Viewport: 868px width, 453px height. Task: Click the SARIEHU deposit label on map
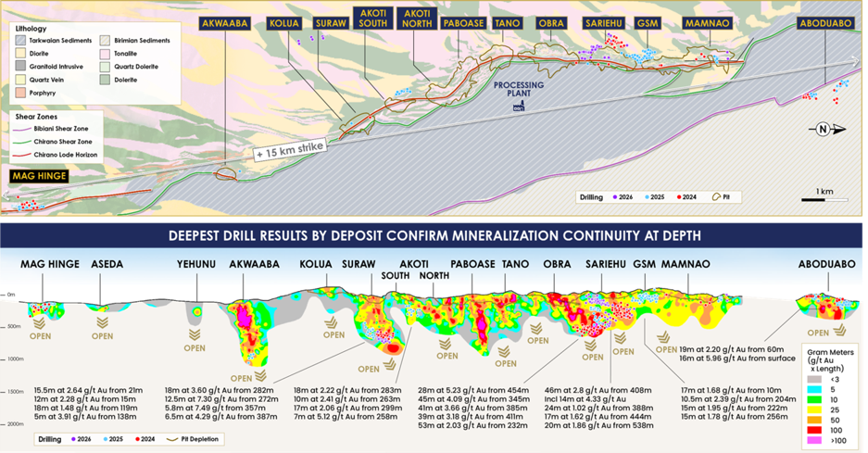point(603,23)
